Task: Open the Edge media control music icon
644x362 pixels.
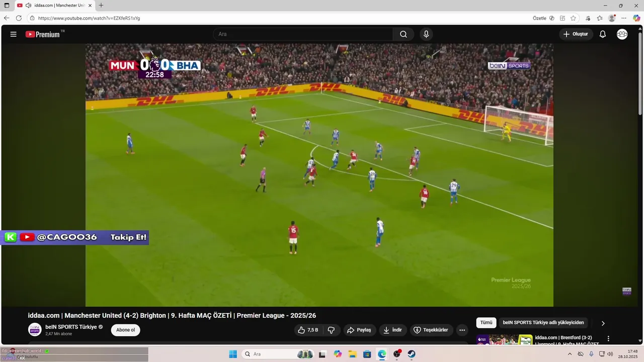Action: point(588,18)
